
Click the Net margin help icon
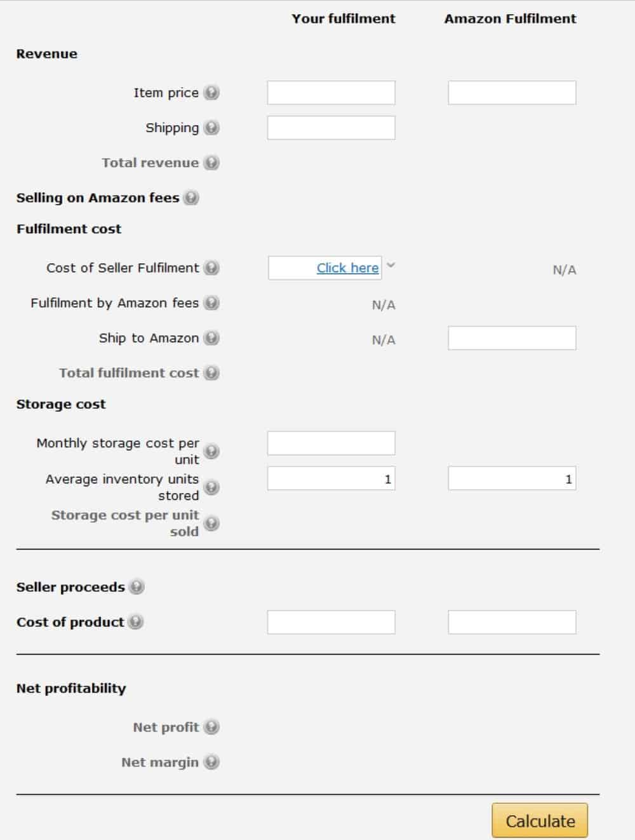pos(211,762)
